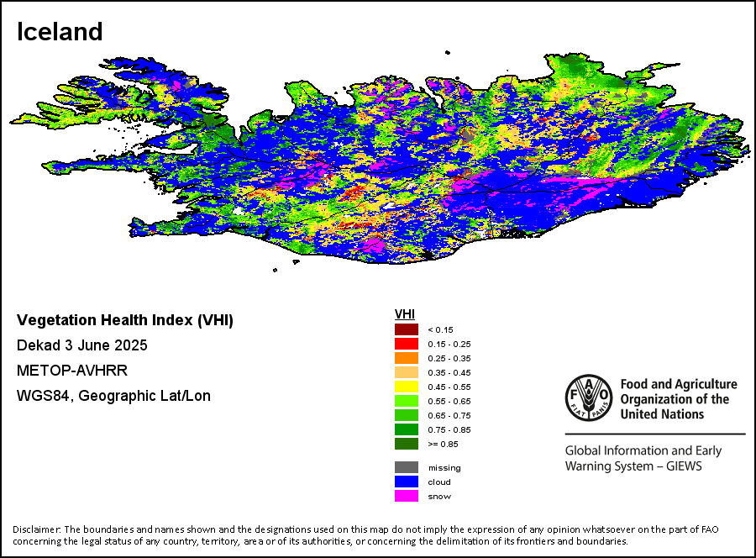Click the '0.15 - 0.25' legend label
756x558 pixels.
click(x=449, y=345)
